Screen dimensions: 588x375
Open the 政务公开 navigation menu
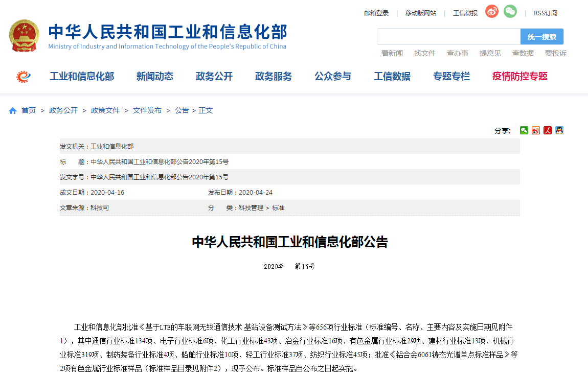click(x=214, y=77)
